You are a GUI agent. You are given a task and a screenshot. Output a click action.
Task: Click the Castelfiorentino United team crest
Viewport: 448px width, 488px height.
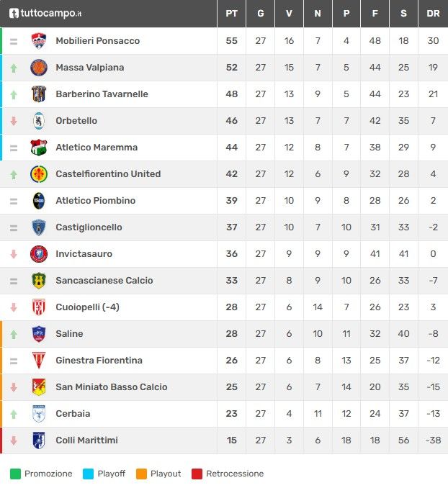click(39, 174)
